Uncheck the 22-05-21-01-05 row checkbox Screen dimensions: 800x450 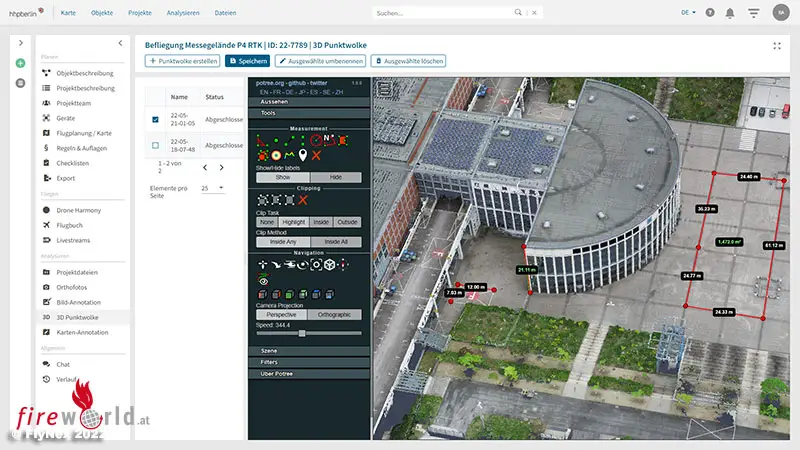point(155,120)
